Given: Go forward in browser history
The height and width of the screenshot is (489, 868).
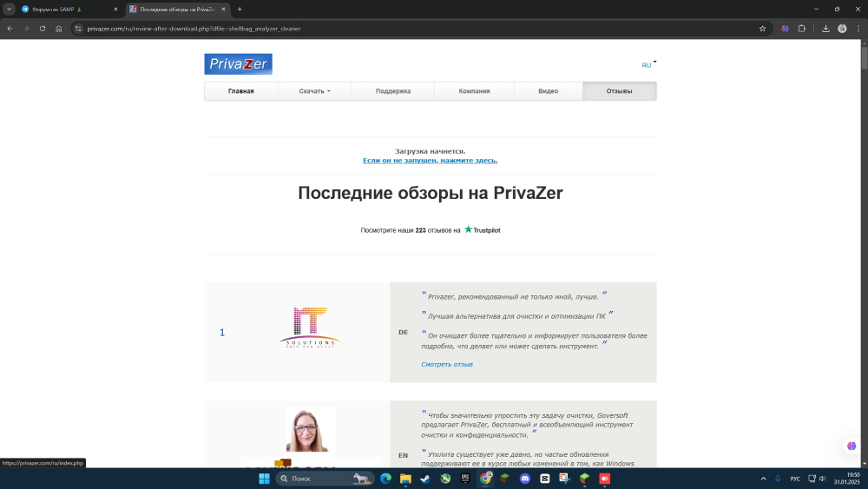Looking at the screenshot, I should [26, 29].
